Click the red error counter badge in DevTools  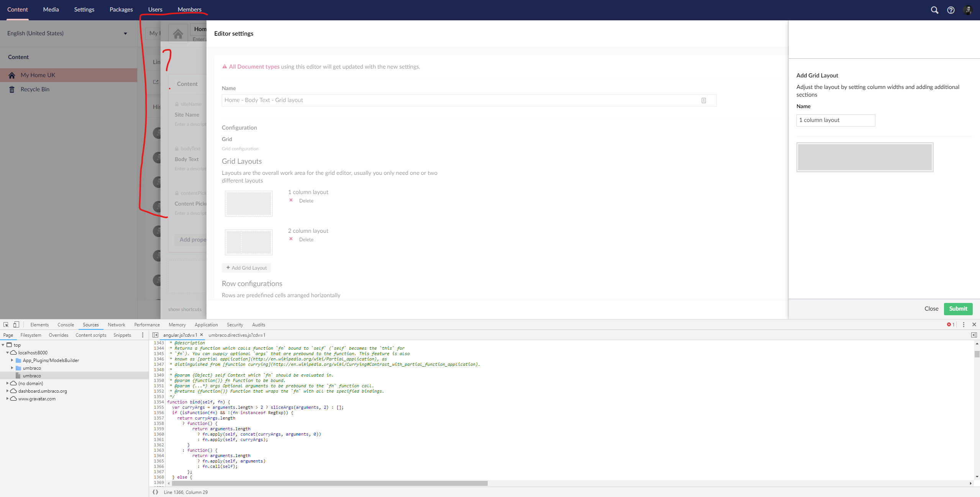(950, 324)
